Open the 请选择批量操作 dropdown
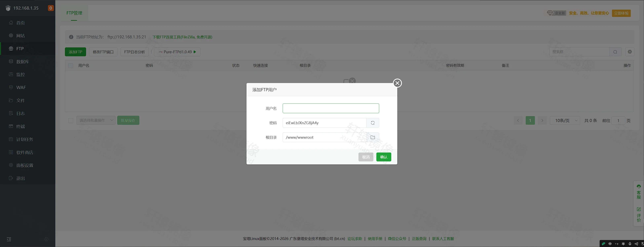 [96, 121]
